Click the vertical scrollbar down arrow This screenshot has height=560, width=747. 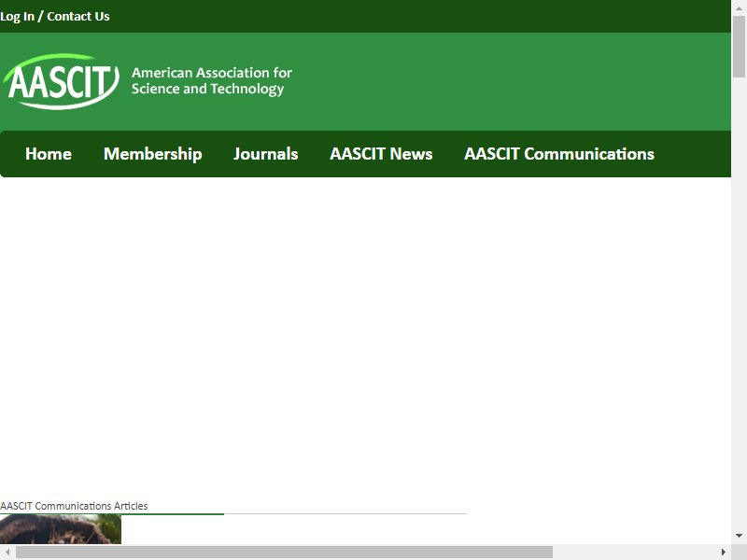pos(739,536)
